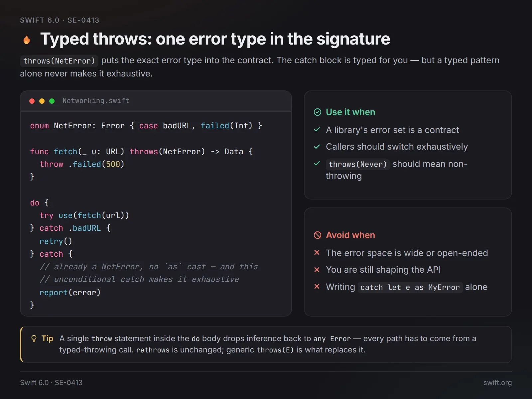Click red X beside 'Writing catch let e'

pyautogui.click(x=317, y=286)
